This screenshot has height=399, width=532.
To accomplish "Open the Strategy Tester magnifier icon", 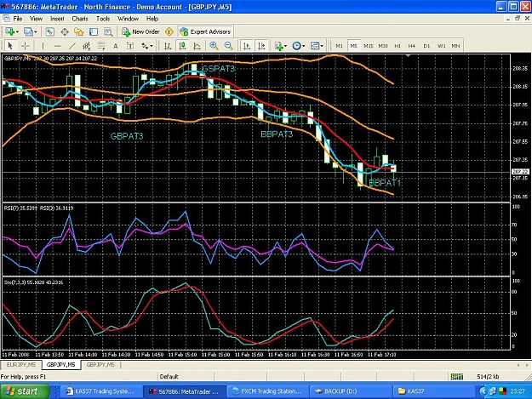I will pos(108,31).
